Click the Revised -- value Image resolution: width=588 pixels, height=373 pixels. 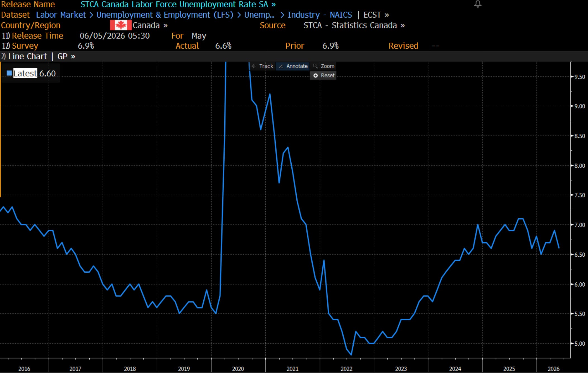[x=435, y=46]
